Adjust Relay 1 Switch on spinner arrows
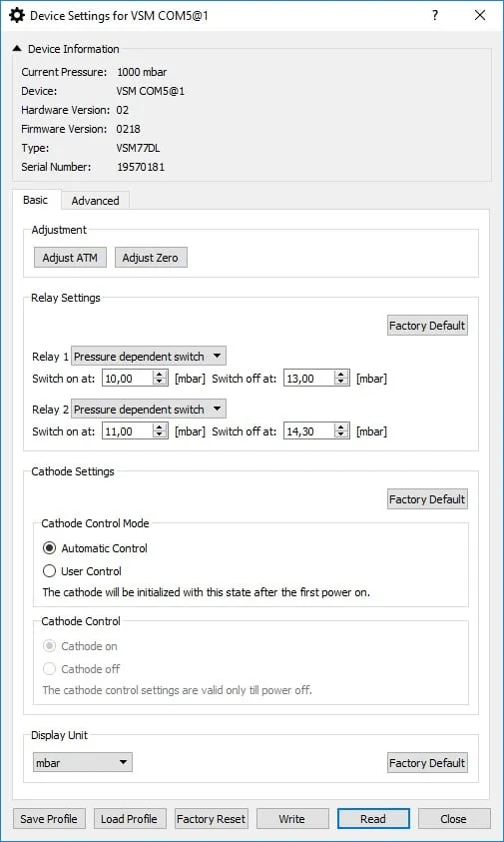This screenshot has height=842, width=504. point(160,379)
